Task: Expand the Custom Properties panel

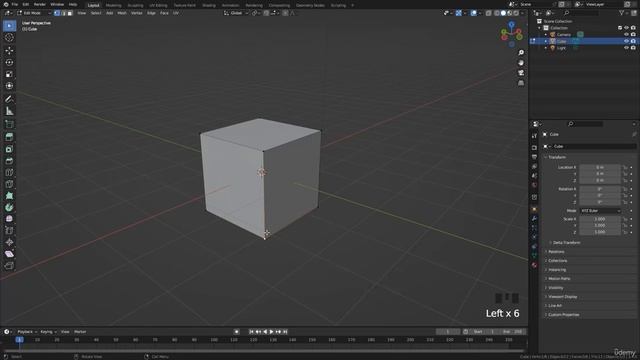Action: (563, 315)
